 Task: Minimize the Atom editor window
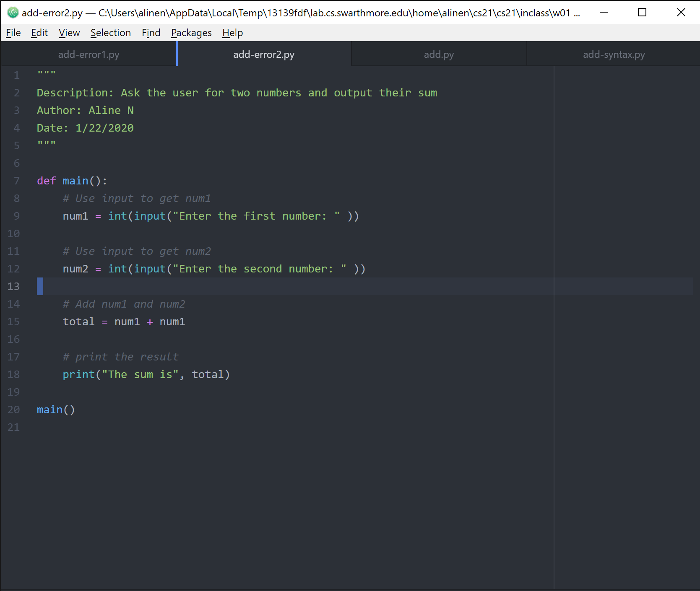[604, 13]
